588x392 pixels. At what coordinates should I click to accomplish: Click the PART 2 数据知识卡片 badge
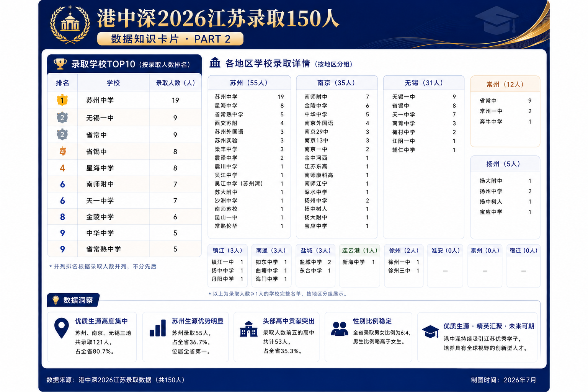point(170,39)
